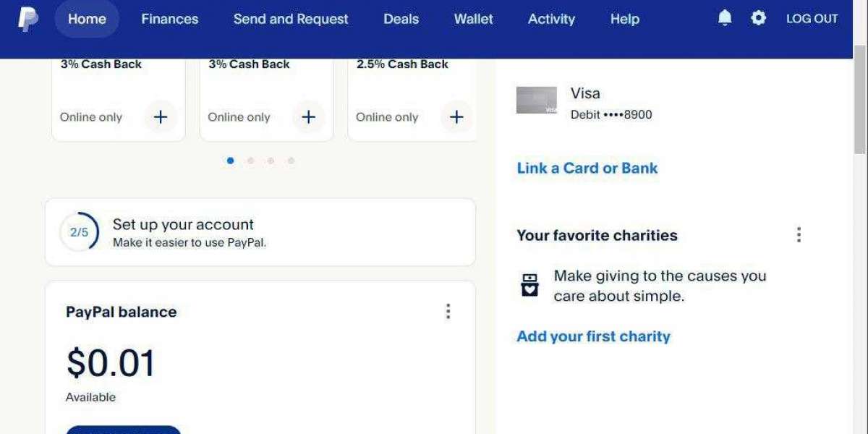Log out of the account

tap(812, 20)
